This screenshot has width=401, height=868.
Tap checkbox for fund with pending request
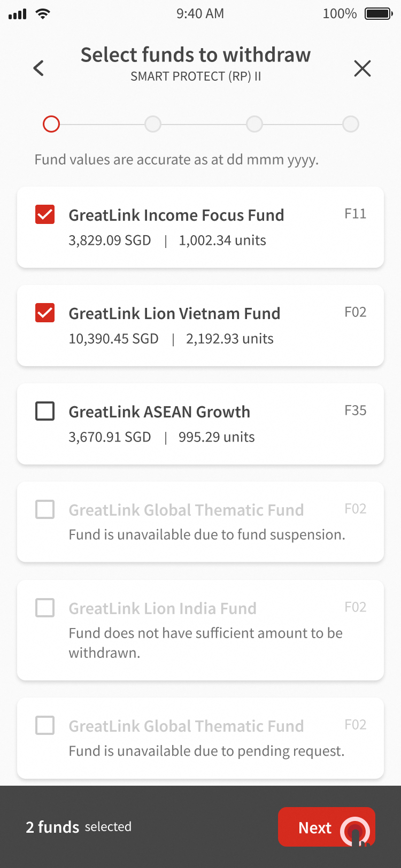[x=45, y=725]
